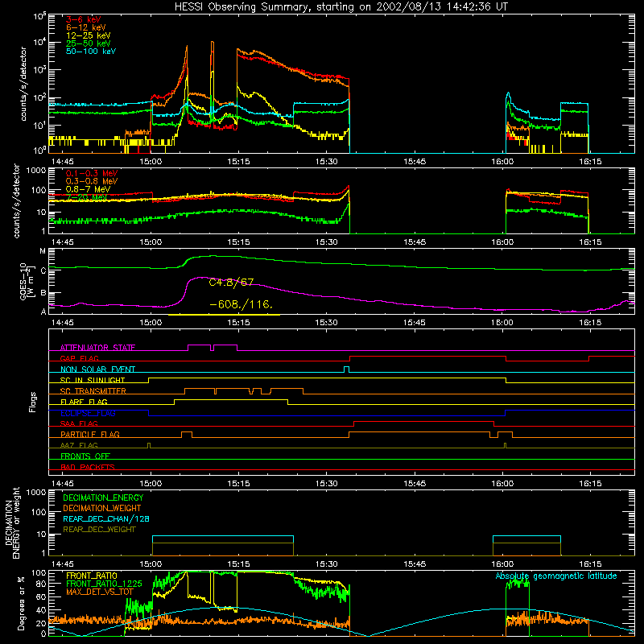This screenshot has width=644, height=644.
Task: Click the DECIMATION ENERGY or weight axis label
Action: click(12, 522)
